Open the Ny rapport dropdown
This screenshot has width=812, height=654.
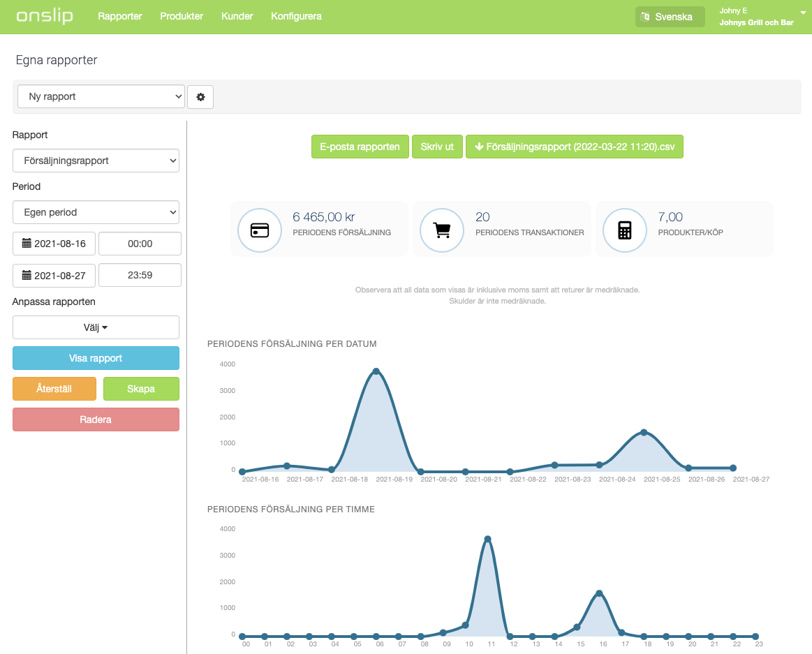coord(101,96)
